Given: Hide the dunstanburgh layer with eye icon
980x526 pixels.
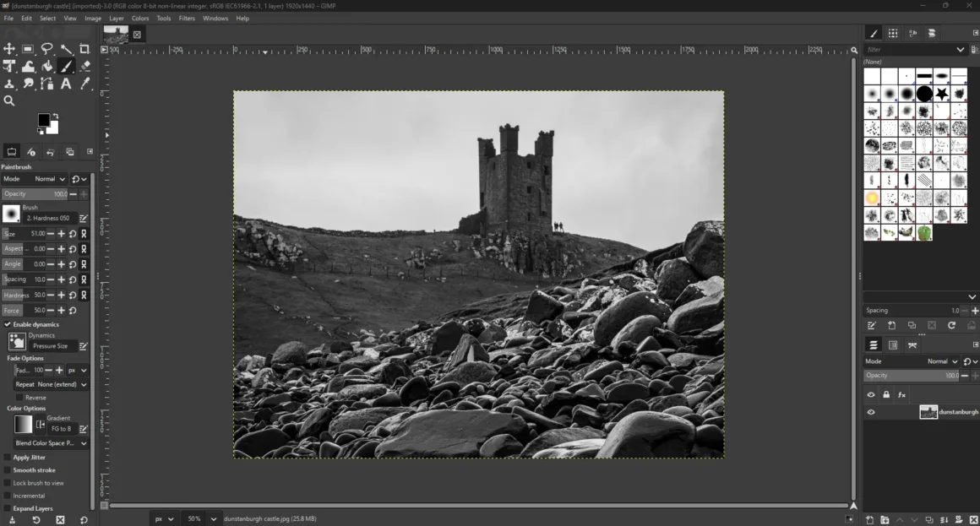Looking at the screenshot, I should click(871, 412).
